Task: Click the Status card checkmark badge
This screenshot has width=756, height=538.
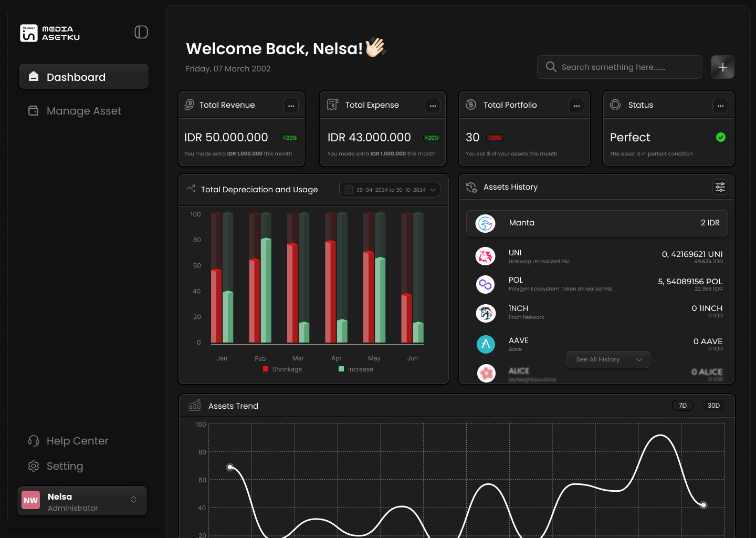Action: coord(721,137)
